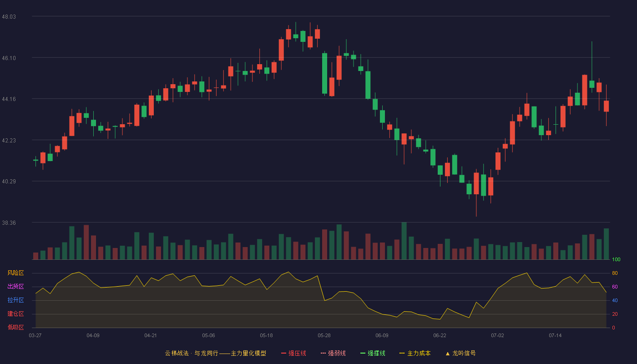This screenshot has height=364, width=637.
Task: Click the 44.16 price axis label
Action: [9, 99]
